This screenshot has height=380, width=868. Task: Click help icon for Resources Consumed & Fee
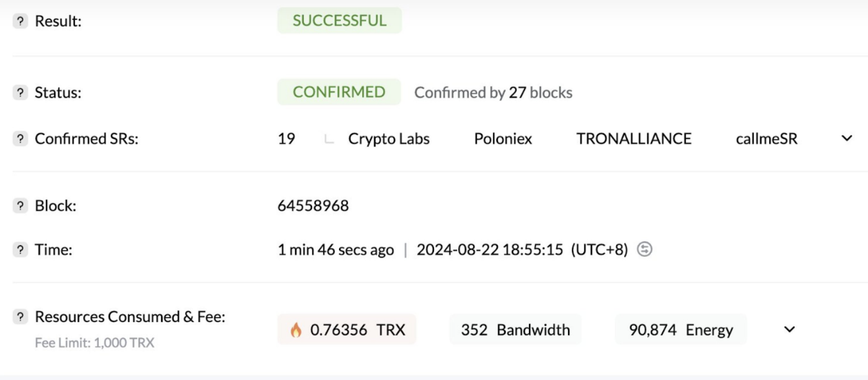click(21, 317)
